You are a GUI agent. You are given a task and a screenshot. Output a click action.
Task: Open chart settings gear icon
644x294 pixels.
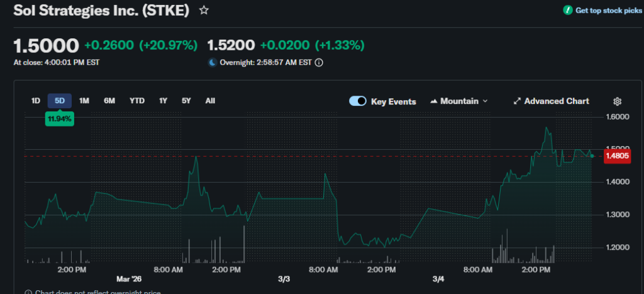click(618, 101)
